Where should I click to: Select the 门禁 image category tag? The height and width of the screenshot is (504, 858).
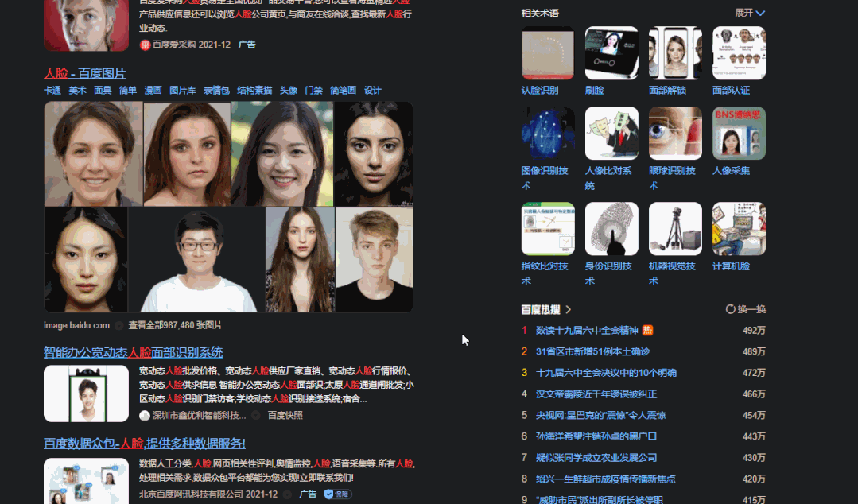[313, 91]
